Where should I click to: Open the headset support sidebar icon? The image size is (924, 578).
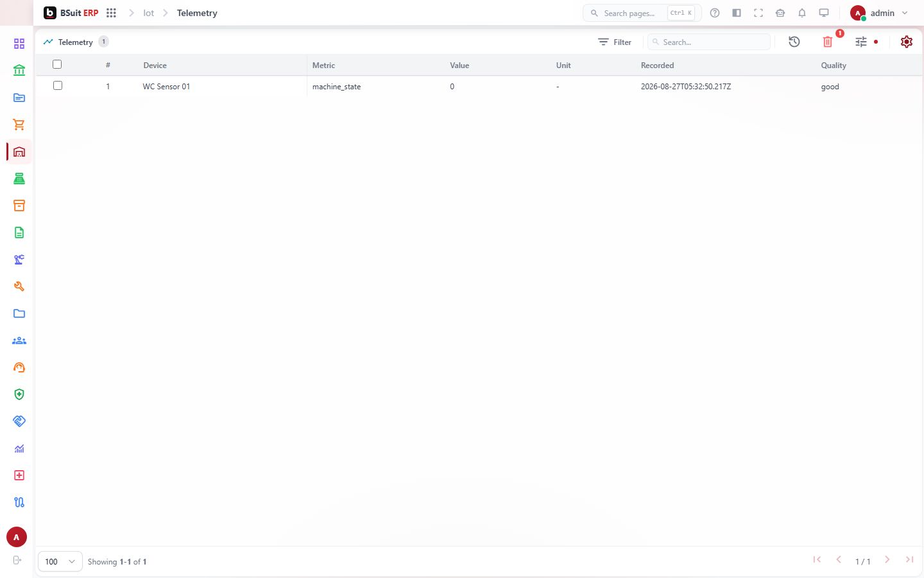click(19, 367)
